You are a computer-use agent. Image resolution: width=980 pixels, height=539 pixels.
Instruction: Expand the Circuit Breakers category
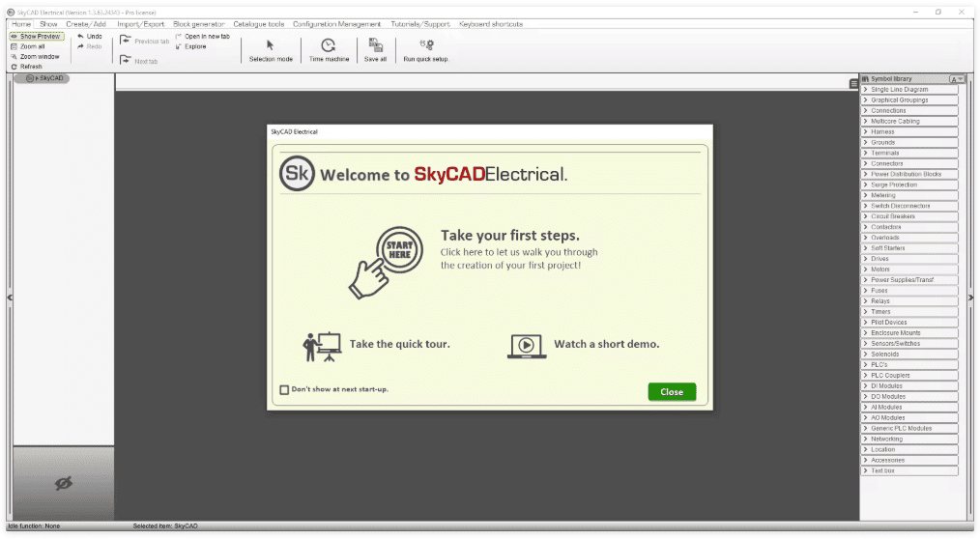click(909, 216)
